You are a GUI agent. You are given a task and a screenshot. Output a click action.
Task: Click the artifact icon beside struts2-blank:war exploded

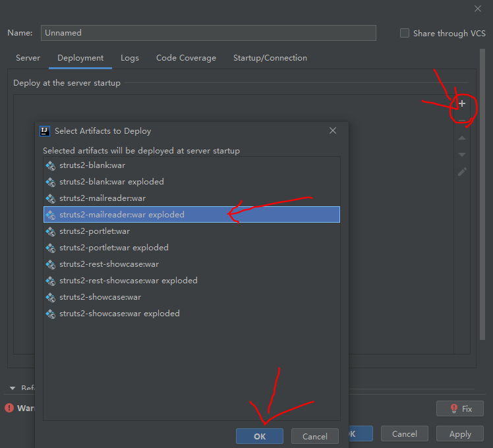50,182
